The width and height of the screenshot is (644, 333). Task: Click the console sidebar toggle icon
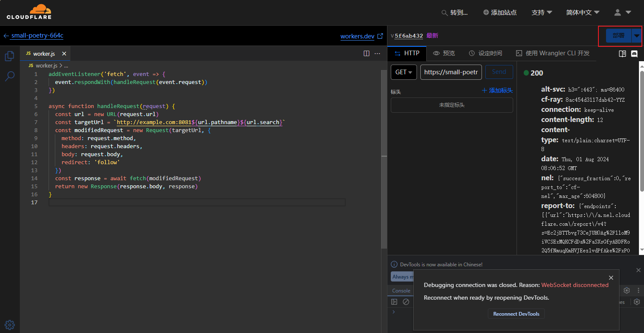[394, 302]
